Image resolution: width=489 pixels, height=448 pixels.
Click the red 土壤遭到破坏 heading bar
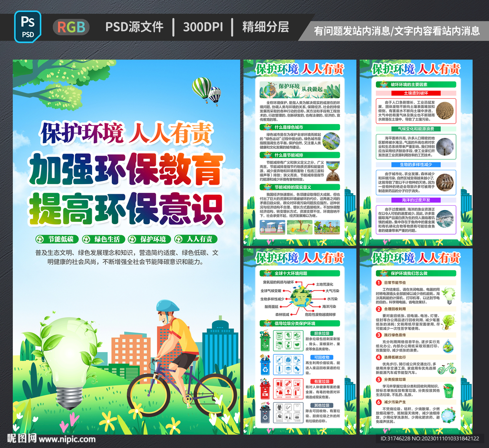click(416, 93)
